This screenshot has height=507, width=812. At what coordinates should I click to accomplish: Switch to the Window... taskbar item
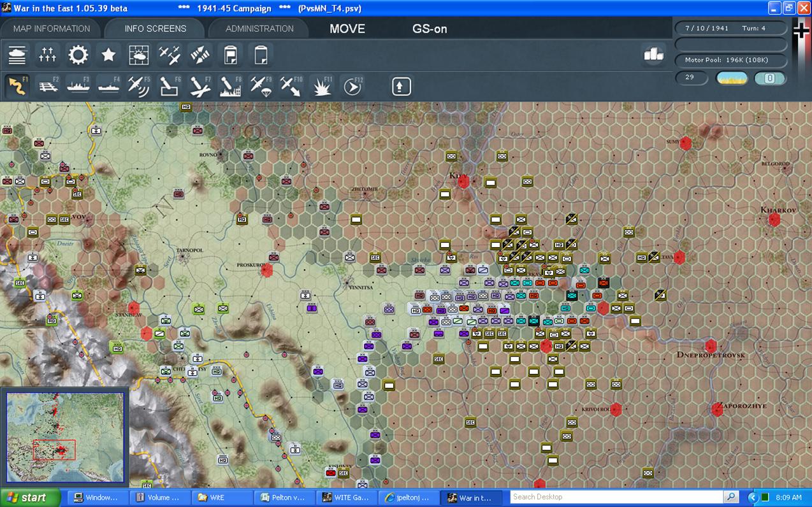[98, 497]
